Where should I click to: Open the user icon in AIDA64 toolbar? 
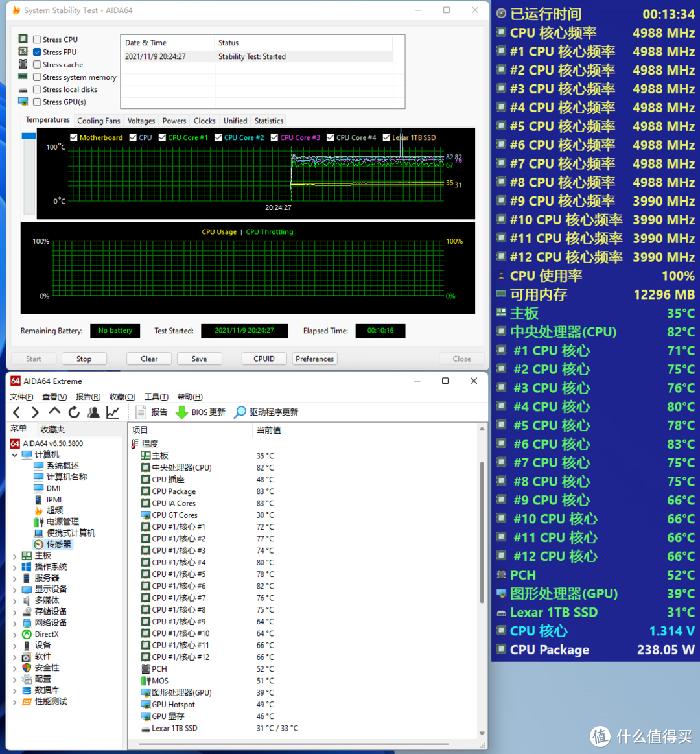[93, 412]
